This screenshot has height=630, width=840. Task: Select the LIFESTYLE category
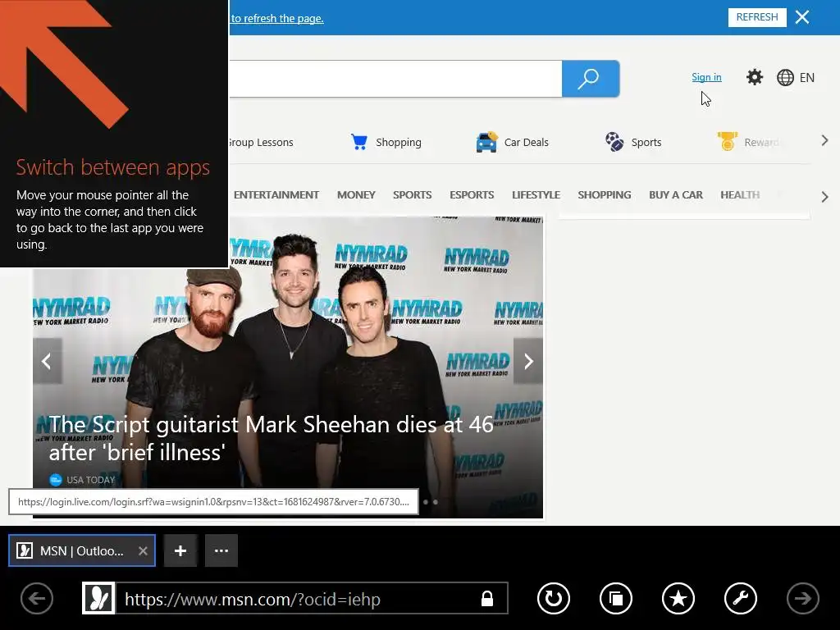[536, 195]
